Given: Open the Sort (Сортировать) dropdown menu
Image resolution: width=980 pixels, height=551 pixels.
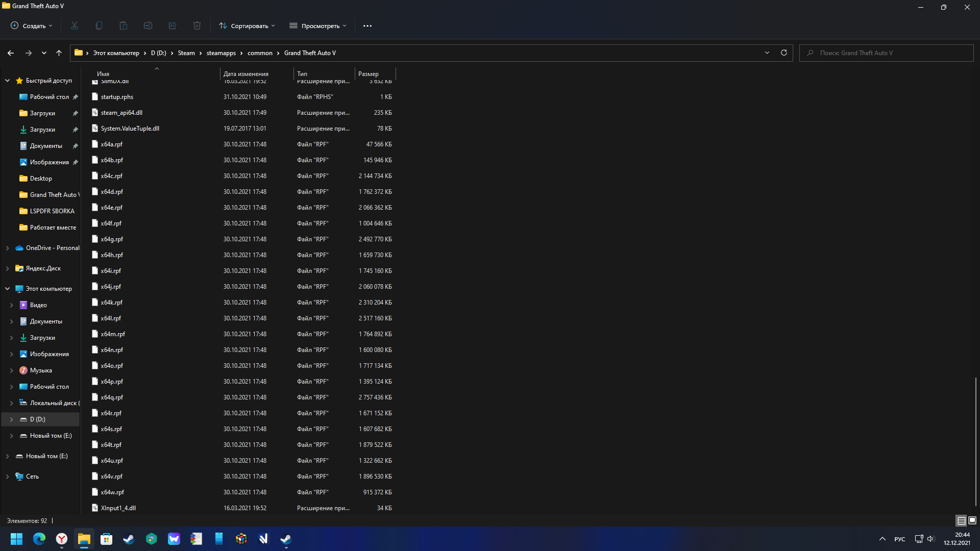Looking at the screenshot, I should click(x=247, y=26).
